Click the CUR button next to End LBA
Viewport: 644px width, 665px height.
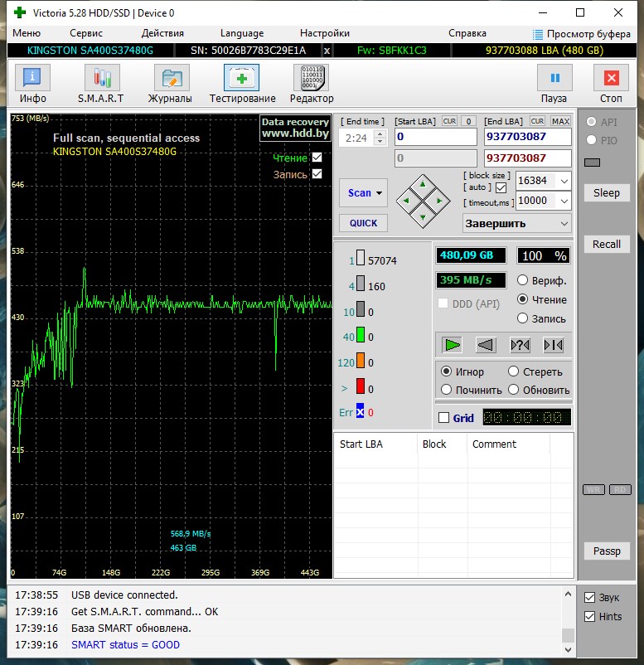[x=537, y=121]
